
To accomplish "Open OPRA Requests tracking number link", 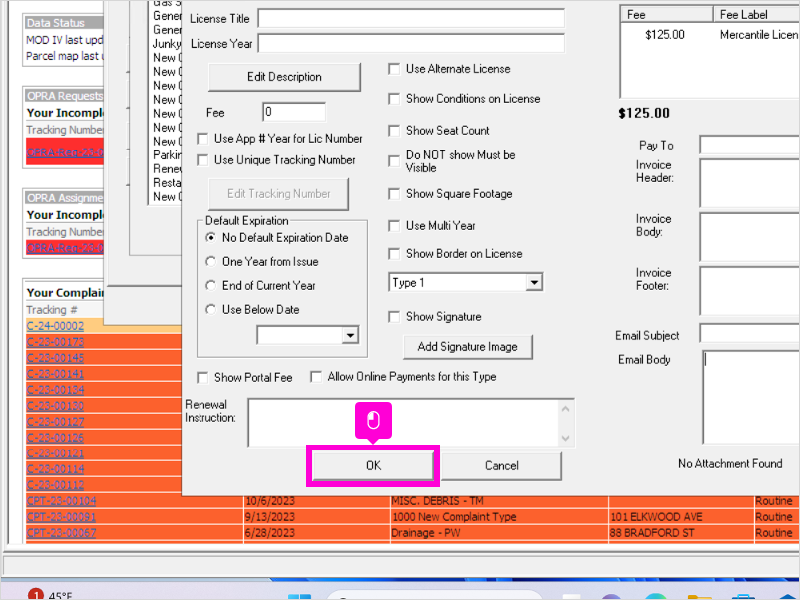I will [65, 152].
